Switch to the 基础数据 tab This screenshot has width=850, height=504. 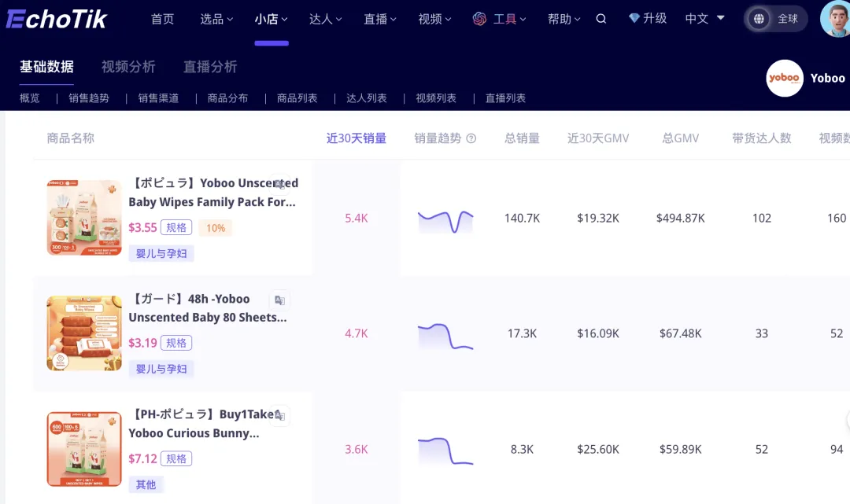tap(46, 67)
